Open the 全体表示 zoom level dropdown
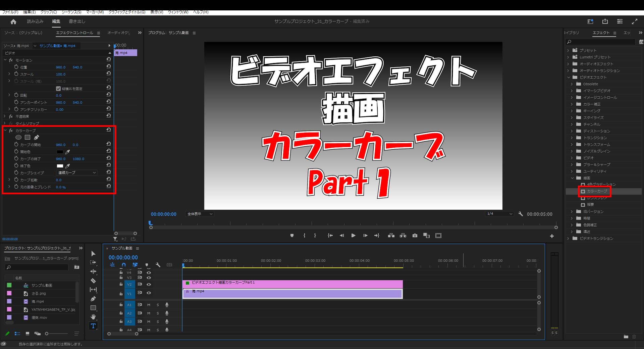The height and width of the screenshot is (349, 644). 200,214
